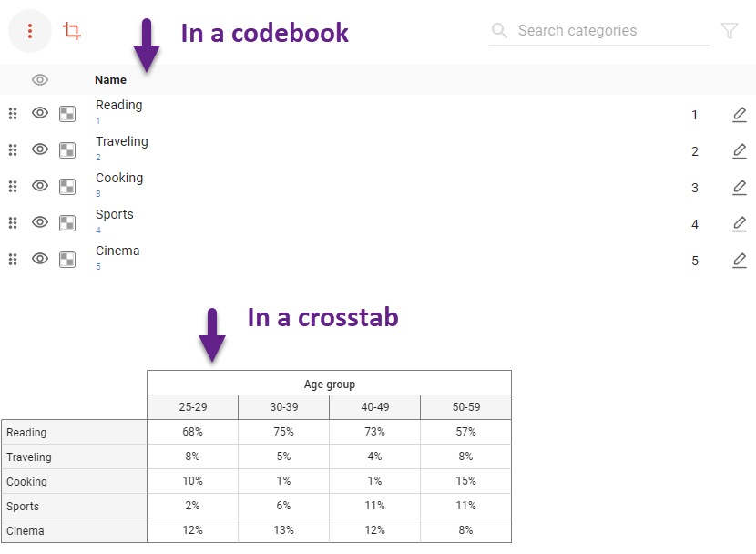Click the checkered swatch beside Sports
Viewport: 756px width, 554px height.
click(67, 222)
